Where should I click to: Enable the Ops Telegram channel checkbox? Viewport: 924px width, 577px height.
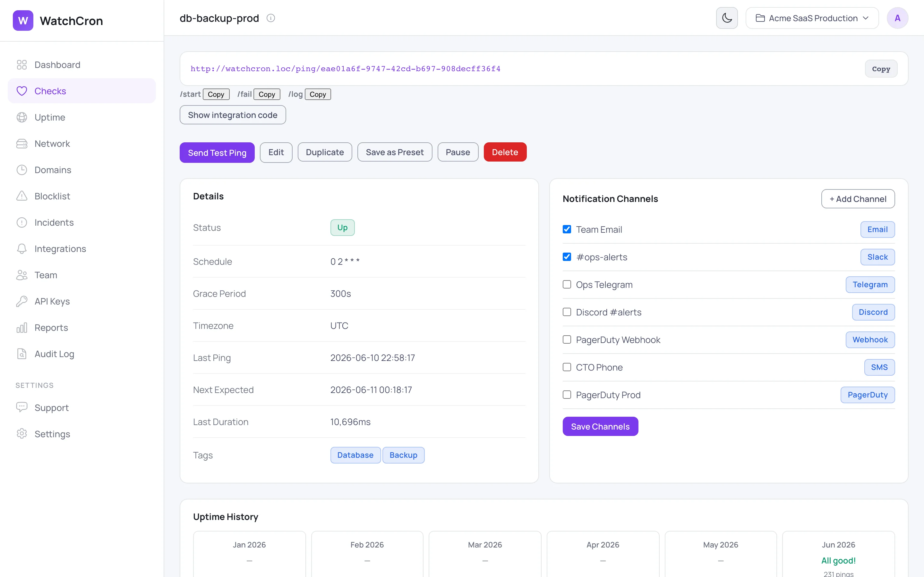[567, 284]
